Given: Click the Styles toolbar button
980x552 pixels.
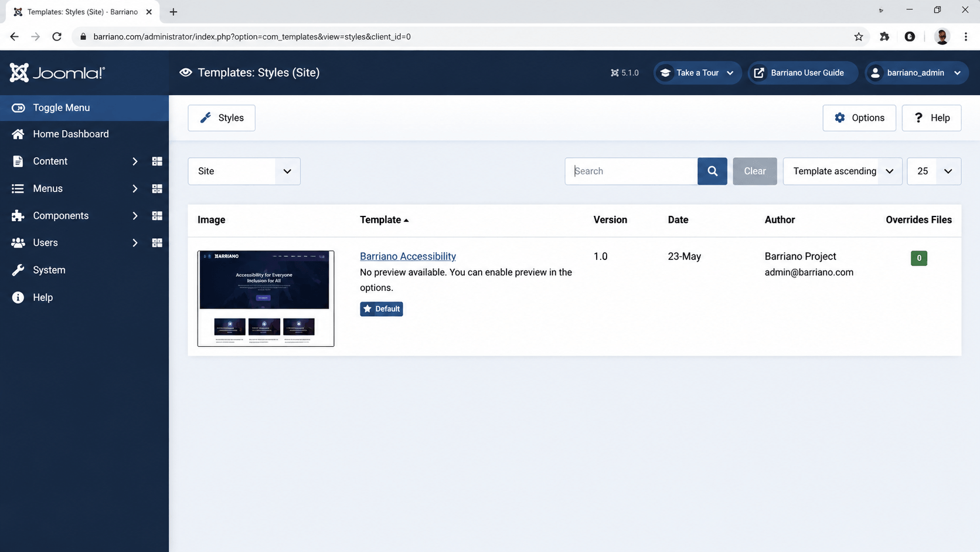Looking at the screenshot, I should (x=222, y=118).
